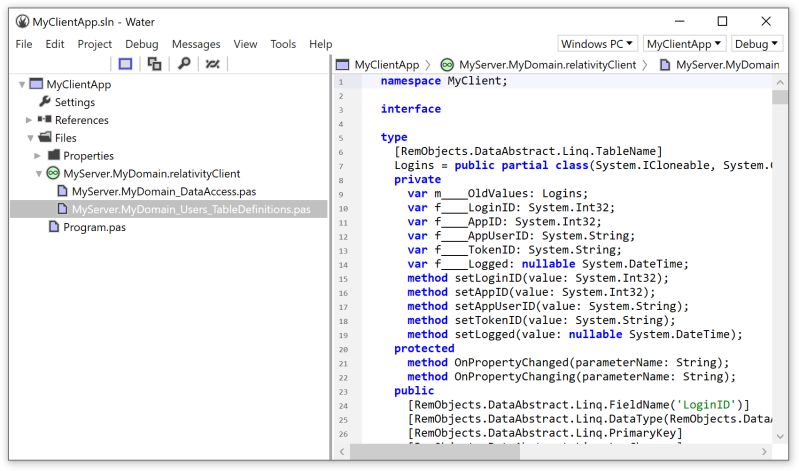Image resolution: width=799 pixels, height=471 pixels.
Task: Click the MyClientApp project icon in tree
Action: 36,84
